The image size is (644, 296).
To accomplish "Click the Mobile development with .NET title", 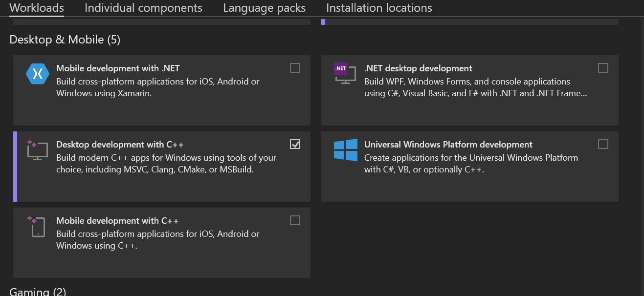I will pyautogui.click(x=118, y=68).
